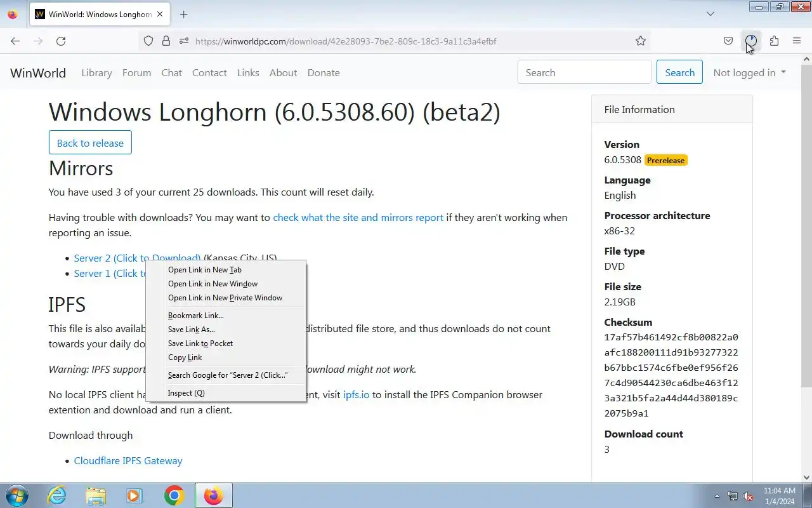812x508 pixels.
Task: Open the List all tabs chevron
Action: [710, 14]
